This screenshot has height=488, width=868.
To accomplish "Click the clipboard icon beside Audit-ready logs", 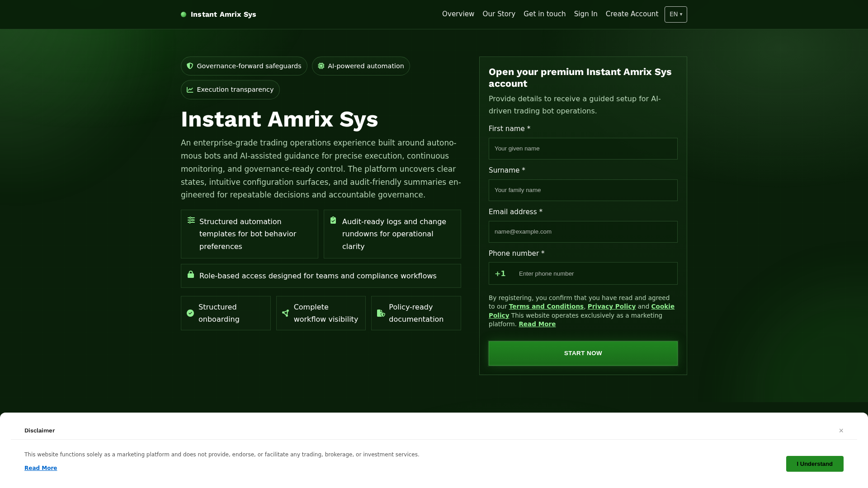I will (333, 220).
